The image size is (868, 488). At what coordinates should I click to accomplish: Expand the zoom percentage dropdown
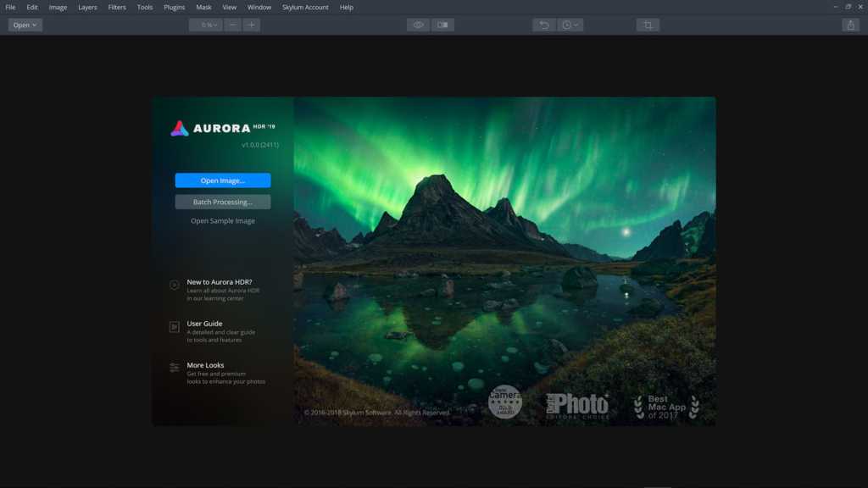click(x=206, y=25)
